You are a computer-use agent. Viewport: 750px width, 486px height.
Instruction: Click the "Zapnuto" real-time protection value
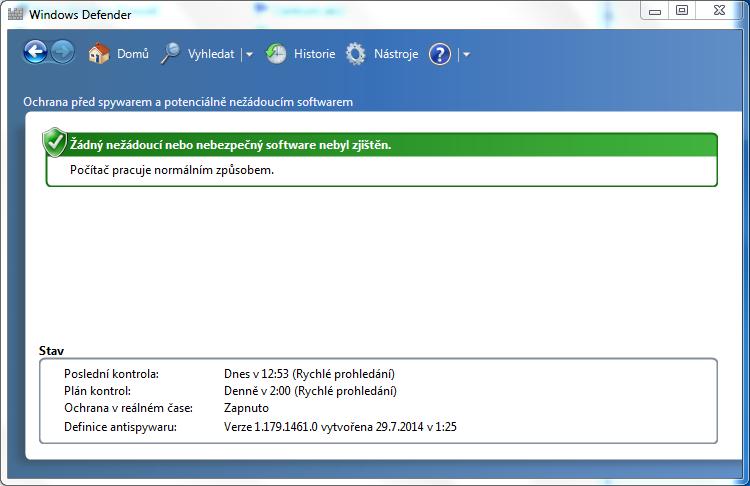246,408
